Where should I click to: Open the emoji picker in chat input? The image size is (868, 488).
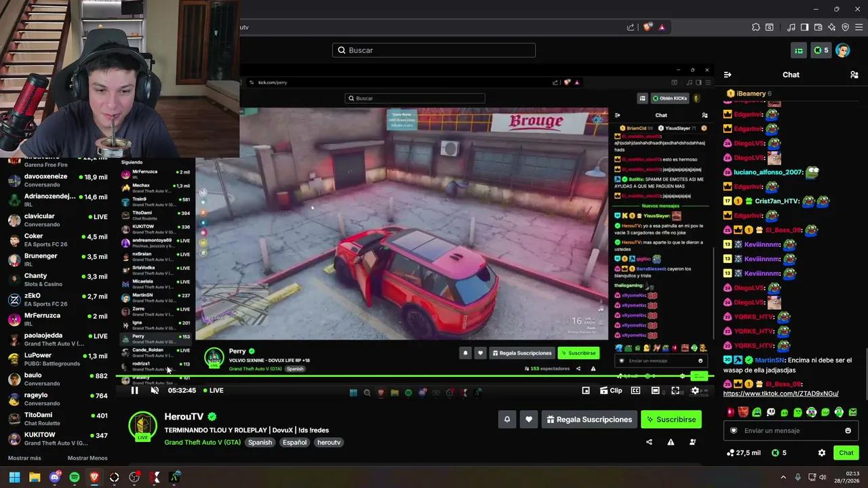[848, 430]
